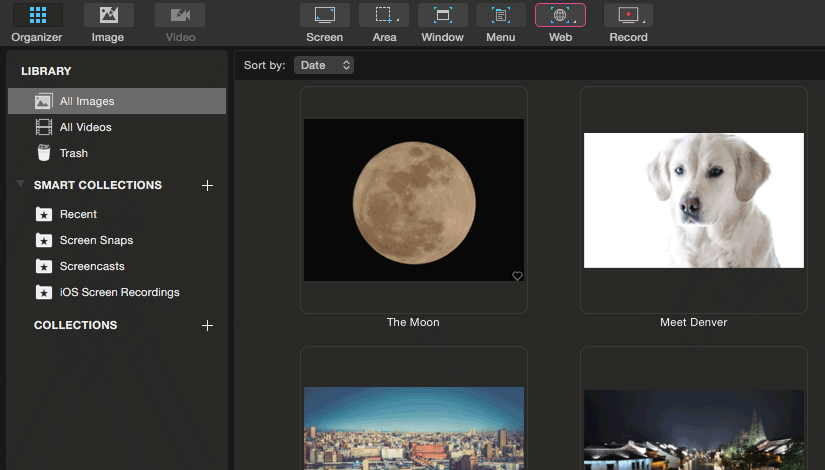The width and height of the screenshot is (825, 470).
Task: Open the Trash folder
Action: (x=117, y=153)
